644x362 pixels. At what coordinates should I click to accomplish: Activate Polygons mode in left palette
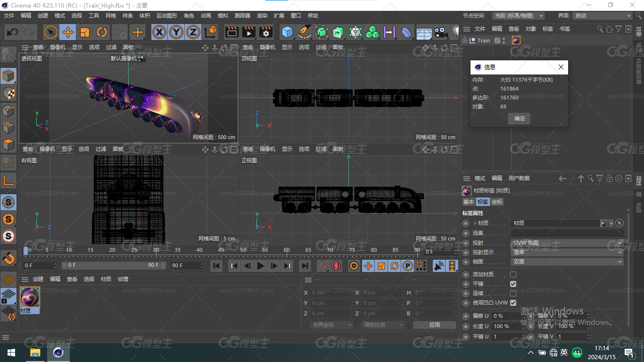[8, 145]
